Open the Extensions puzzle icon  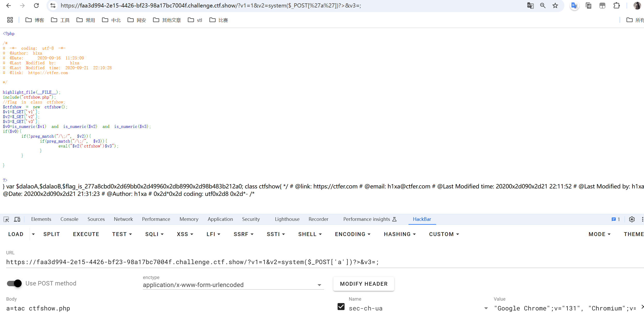click(x=616, y=5)
